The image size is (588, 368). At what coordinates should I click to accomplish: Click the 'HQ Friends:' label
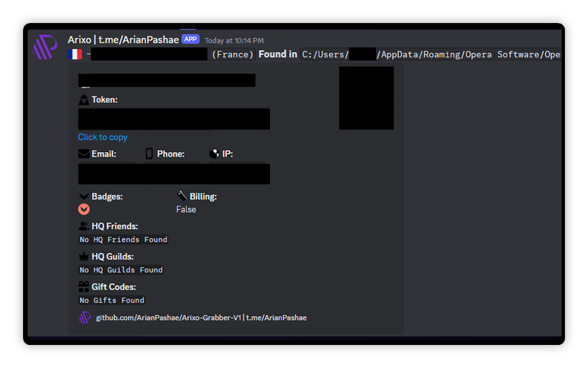115,226
